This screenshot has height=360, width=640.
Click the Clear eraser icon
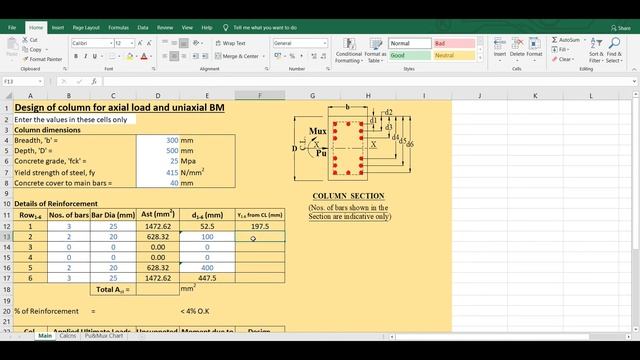pyautogui.click(x=554, y=59)
